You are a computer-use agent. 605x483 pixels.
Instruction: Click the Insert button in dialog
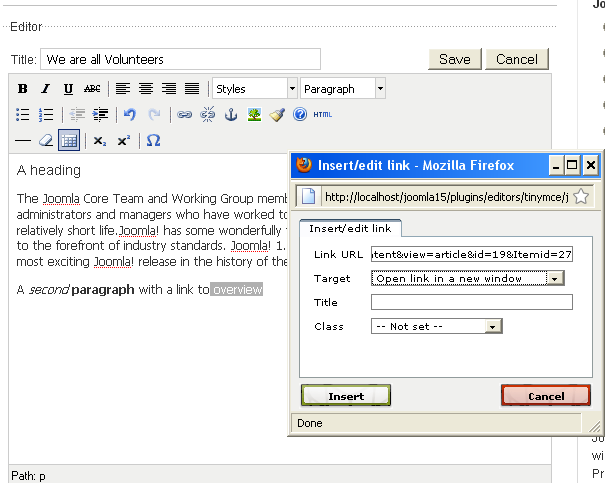tap(346, 396)
